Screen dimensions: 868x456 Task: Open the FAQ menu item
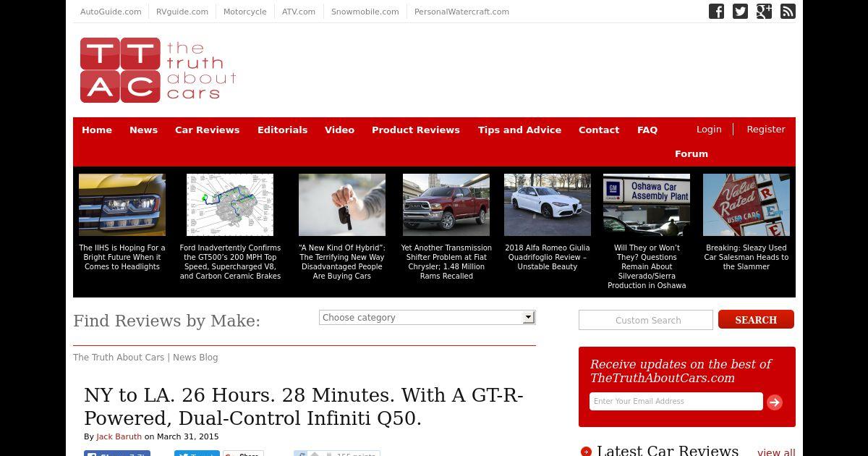coord(647,130)
